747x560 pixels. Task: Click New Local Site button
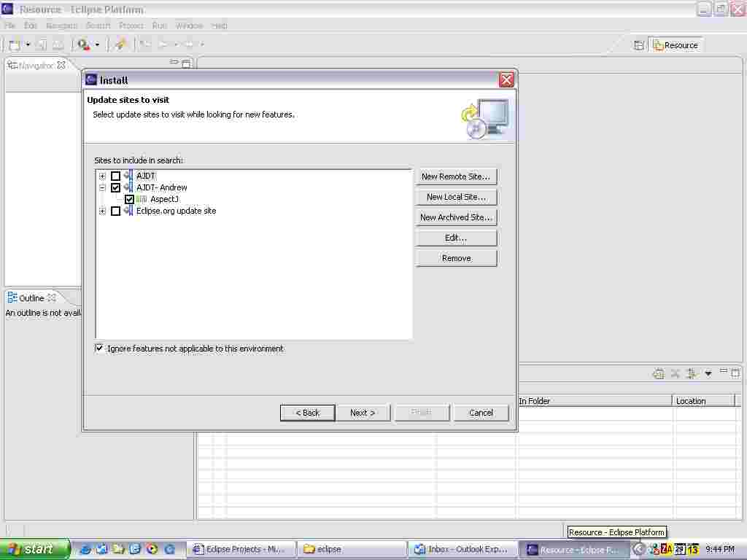[x=456, y=197]
